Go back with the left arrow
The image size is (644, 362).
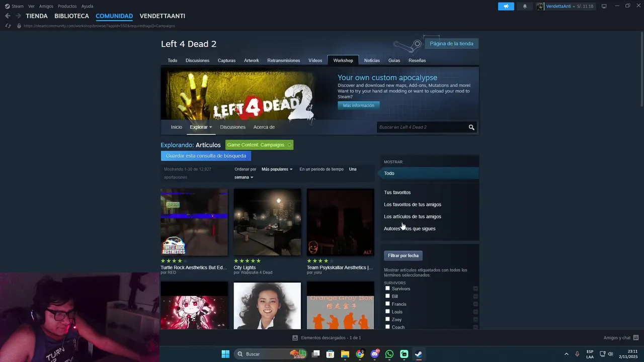coord(8,16)
